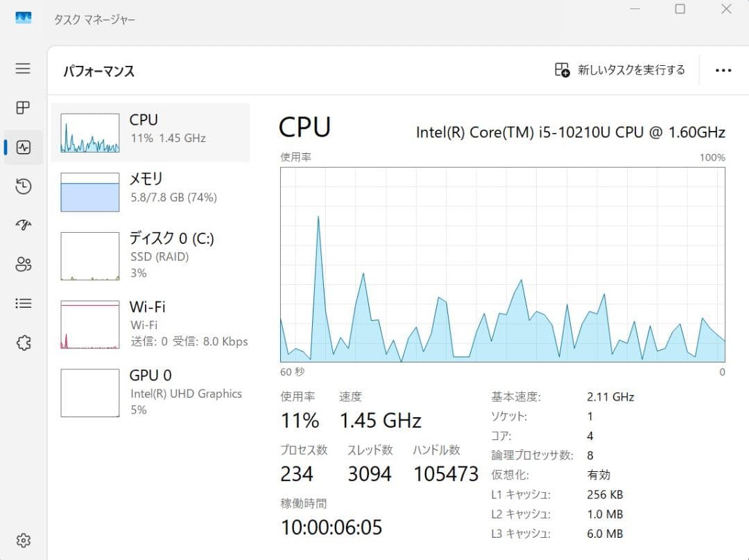Open the Services view
The height and width of the screenshot is (560, 749).
tap(23, 342)
